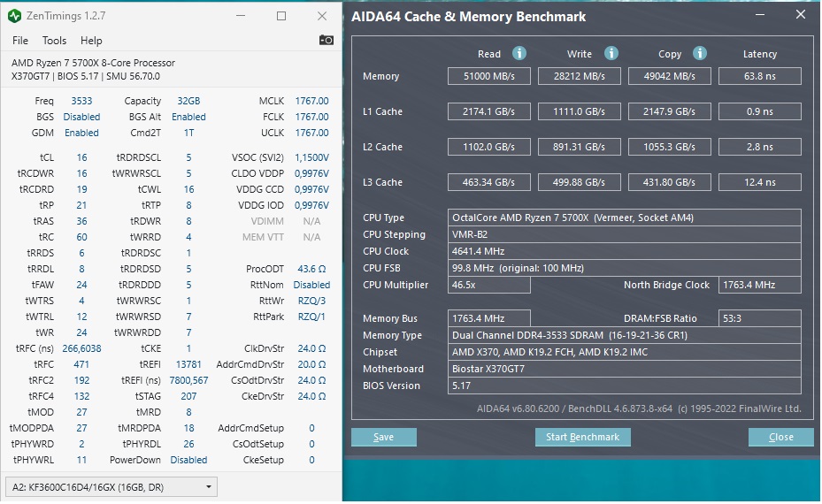822x504 pixels.
Task: Click the tRFC (ns) value 266,6038
Action: [81, 348]
